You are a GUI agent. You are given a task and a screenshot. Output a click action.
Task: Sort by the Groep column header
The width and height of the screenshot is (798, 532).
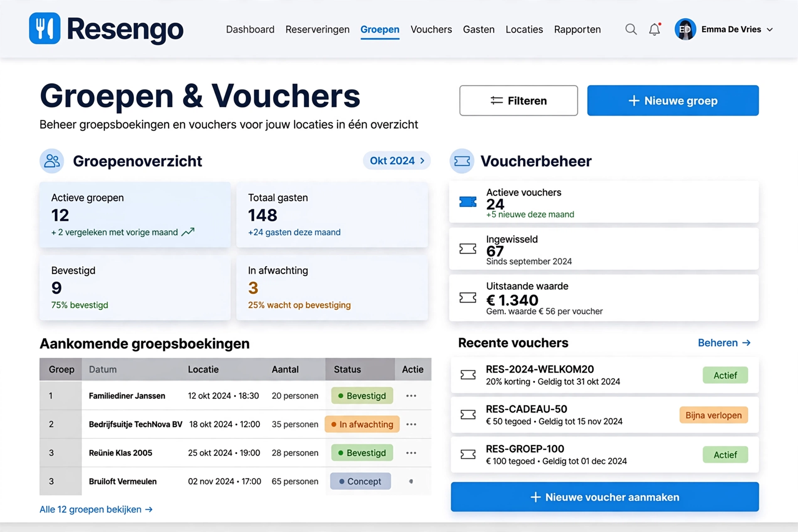(x=62, y=369)
